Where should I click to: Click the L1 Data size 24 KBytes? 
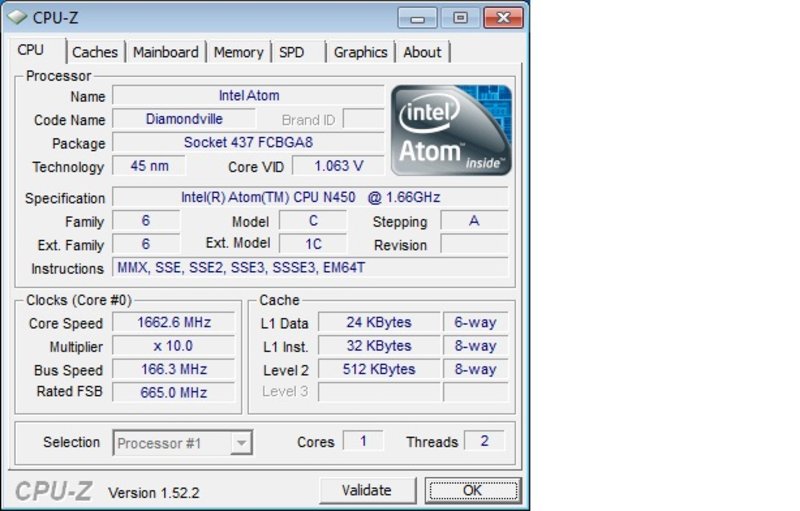point(379,322)
